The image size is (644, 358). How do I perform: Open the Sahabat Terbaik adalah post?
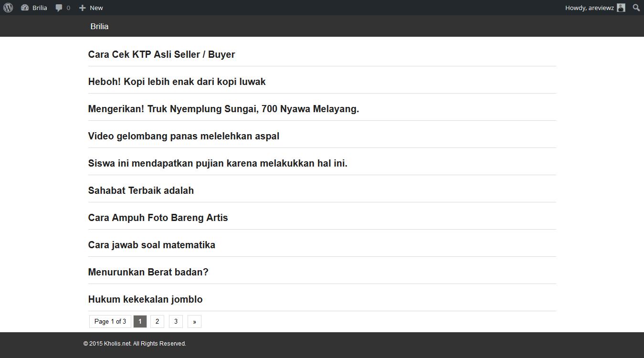141,190
